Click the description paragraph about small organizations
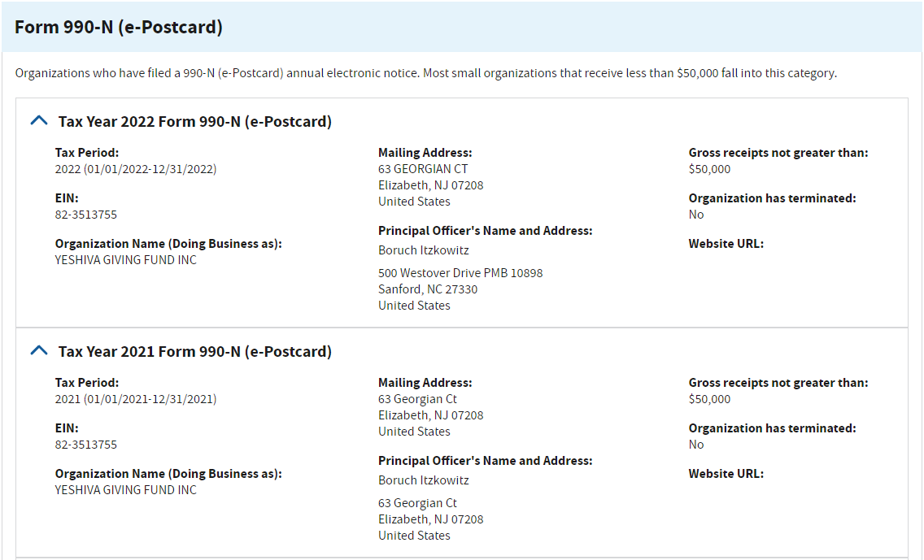Screen dimensions: 924x560 pyautogui.click(x=425, y=73)
